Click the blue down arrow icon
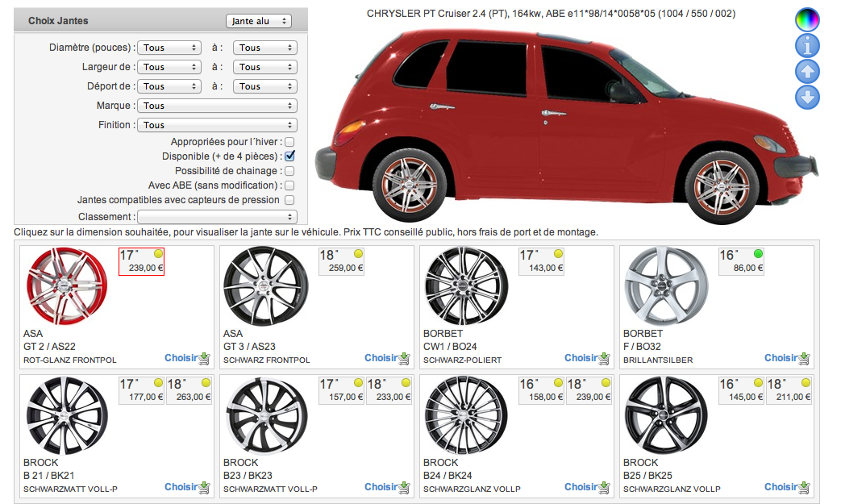The width and height of the screenshot is (841, 504). [807, 98]
